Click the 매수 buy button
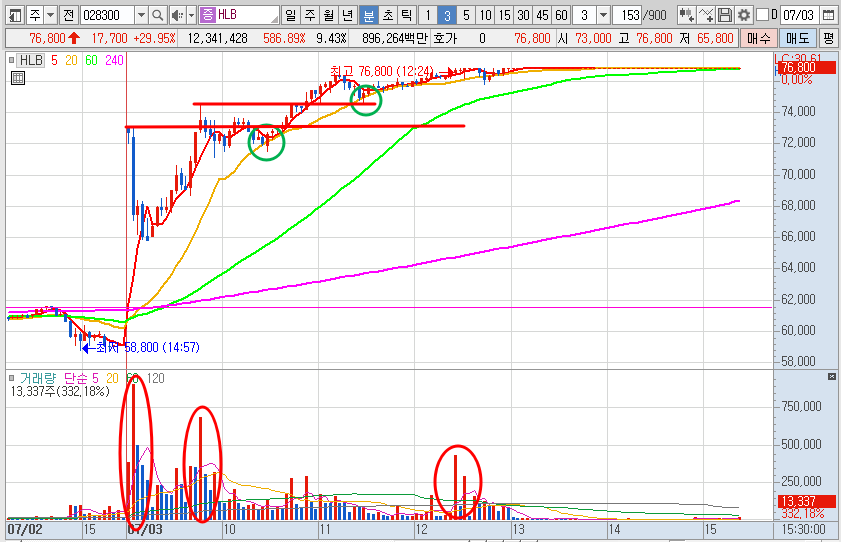The image size is (841, 542). click(758, 38)
